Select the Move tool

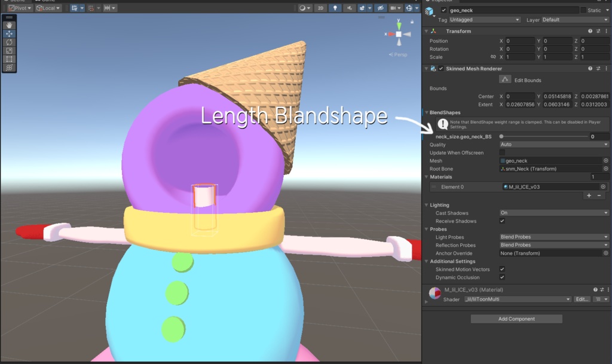pyautogui.click(x=9, y=33)
